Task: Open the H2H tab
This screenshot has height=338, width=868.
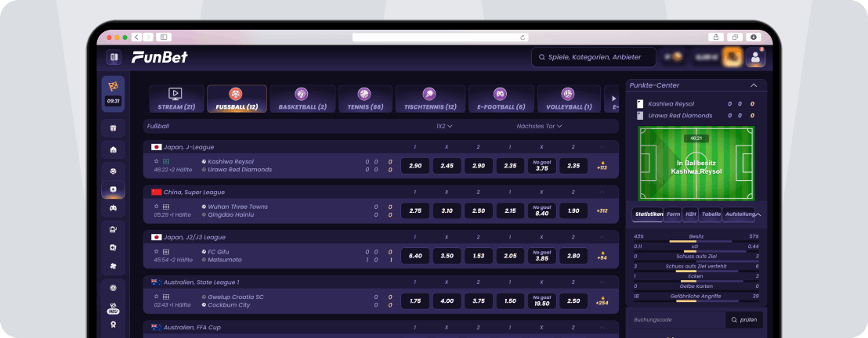Action: click(690, 214)
